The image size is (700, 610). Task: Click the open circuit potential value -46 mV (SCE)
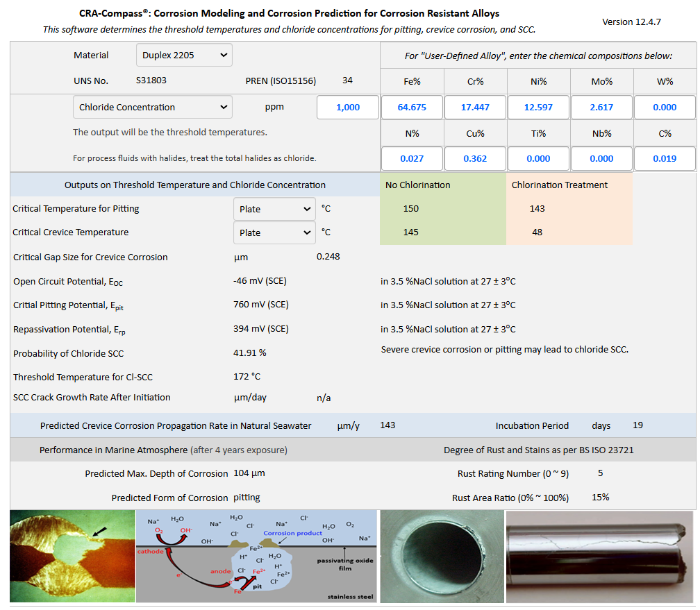pos(260,280)
